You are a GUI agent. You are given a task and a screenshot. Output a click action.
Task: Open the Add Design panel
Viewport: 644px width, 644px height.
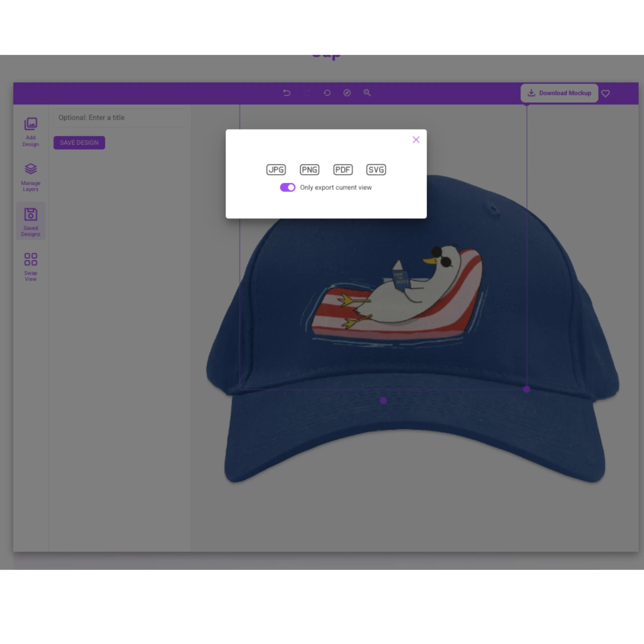pyautogui.click(x=31, y=132)
